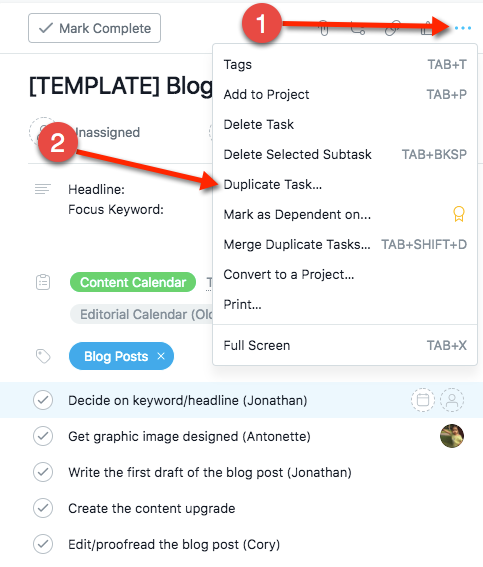
Task: Click the thumbs-up like icon
Action: tap(427, 28)
